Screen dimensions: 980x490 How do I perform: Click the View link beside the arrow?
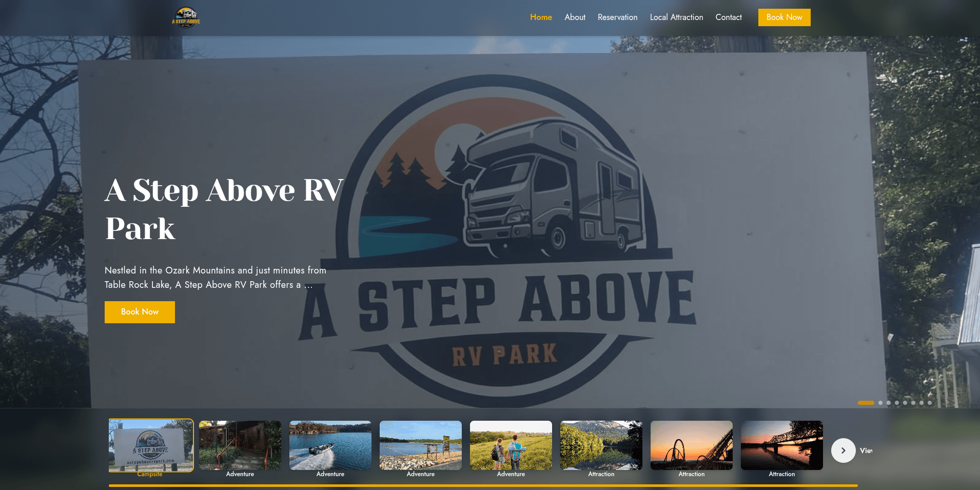click(867, 450)
